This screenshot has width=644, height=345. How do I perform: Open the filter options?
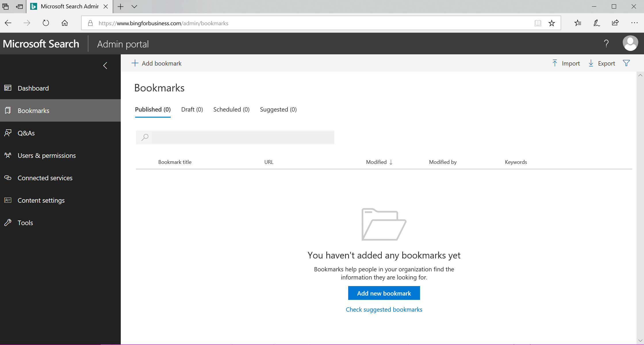[x=626, y=63]
